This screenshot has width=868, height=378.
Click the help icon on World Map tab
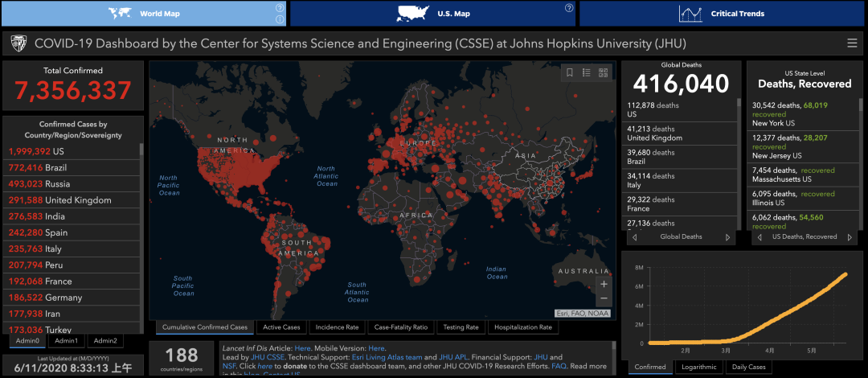(280, 8)
